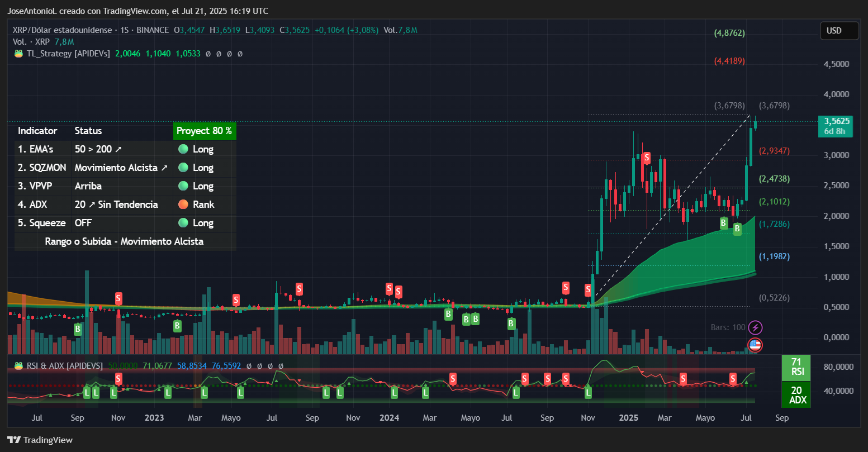This screenshot has height=452, width=868.
Task: Select a green B buy signal marker
Action: (723, 222)
